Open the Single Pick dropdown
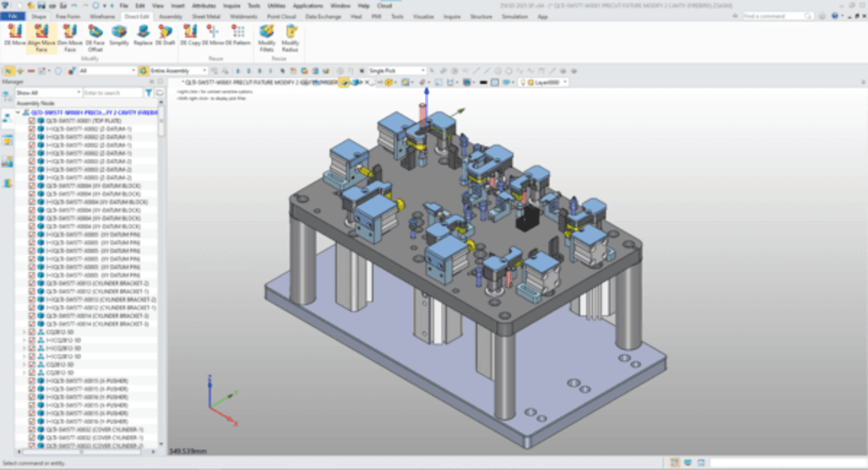 423,71
